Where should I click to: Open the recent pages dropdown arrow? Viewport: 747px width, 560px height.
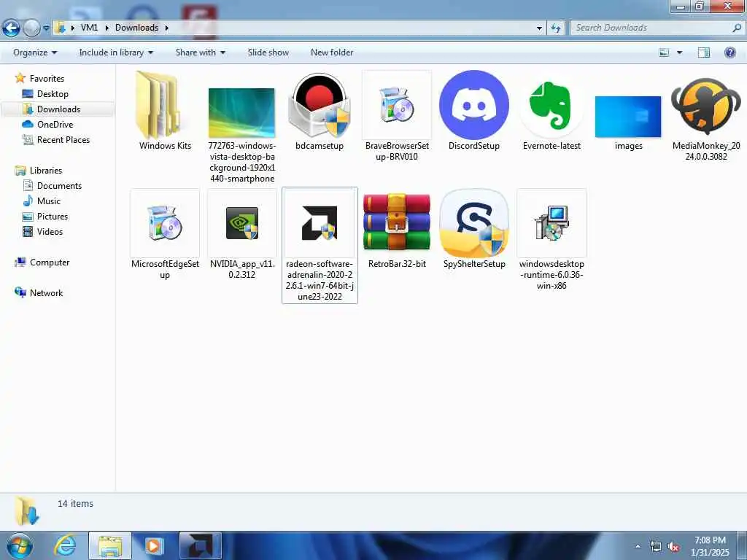(x=46, y=28)
